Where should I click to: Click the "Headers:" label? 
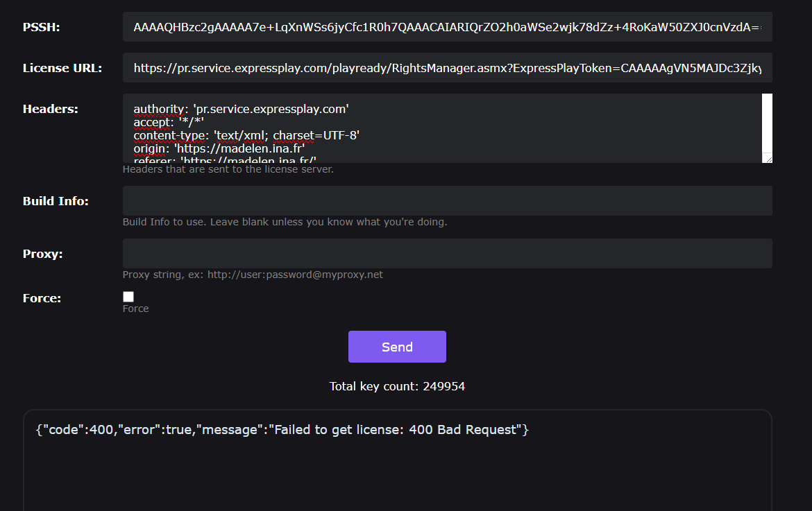[51, 109]
